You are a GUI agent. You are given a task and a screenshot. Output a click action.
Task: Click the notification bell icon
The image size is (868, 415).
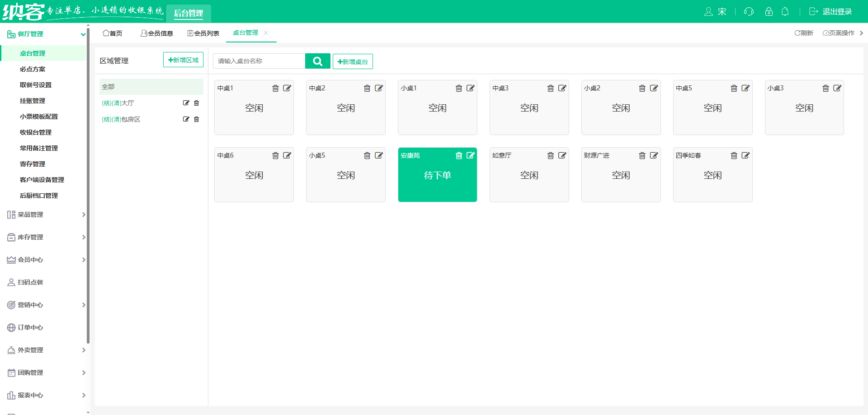coord(785,12)
